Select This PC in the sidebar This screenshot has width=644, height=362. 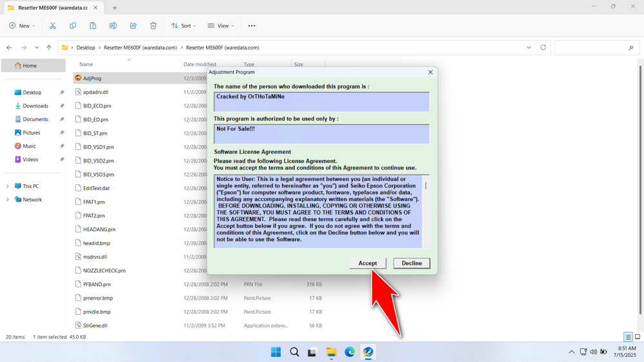tap(30, 186)
